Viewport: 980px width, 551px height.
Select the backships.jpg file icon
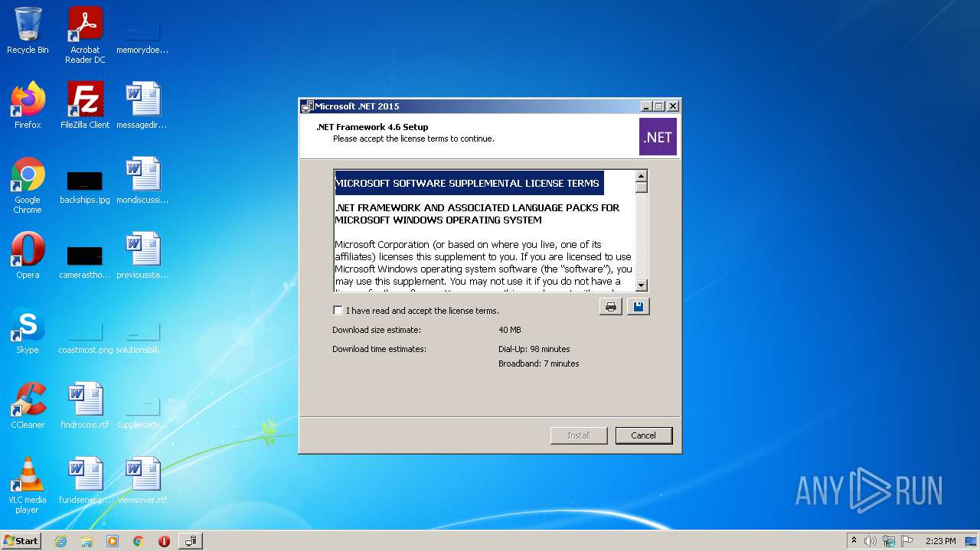point(85,186)
